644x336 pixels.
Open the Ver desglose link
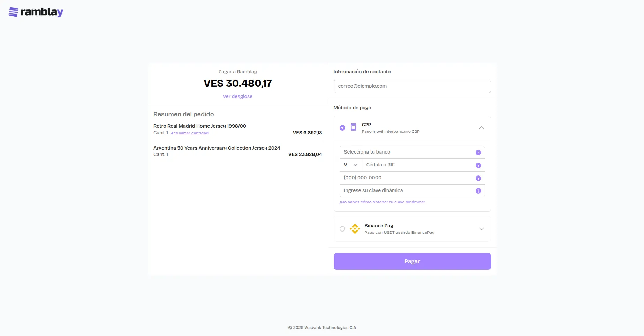[x=237, y=96]
